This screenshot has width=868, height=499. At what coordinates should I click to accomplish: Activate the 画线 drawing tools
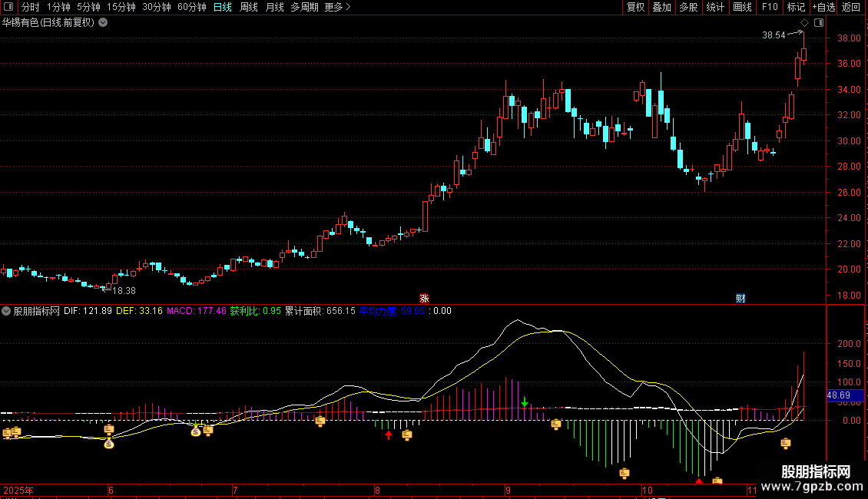742,7
